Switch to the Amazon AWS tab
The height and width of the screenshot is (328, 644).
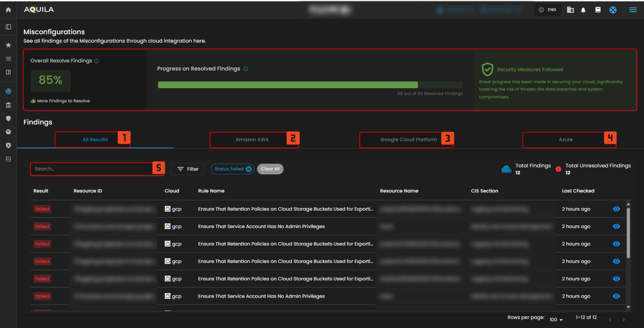[x=252, y=139]
